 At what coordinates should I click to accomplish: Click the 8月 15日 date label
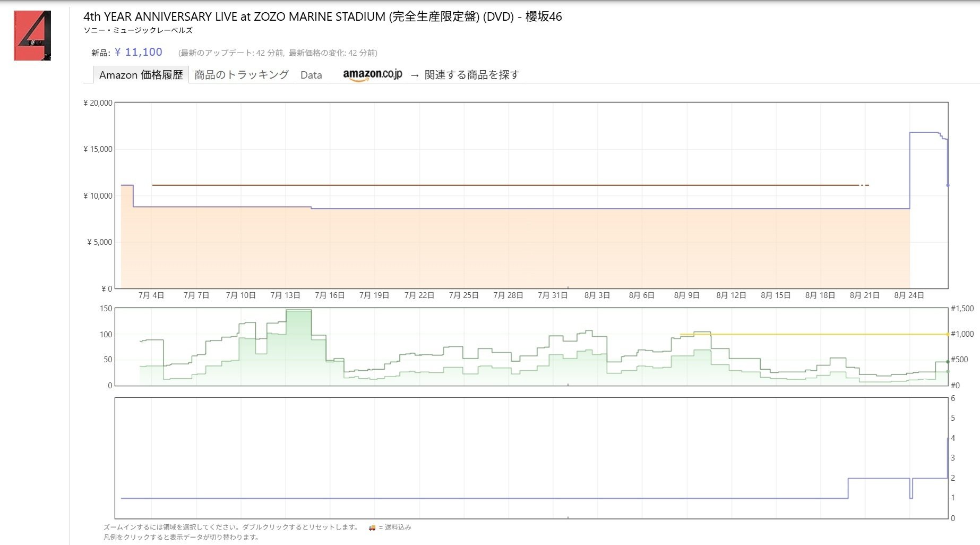pyautogui.click(x=776, y=295)
